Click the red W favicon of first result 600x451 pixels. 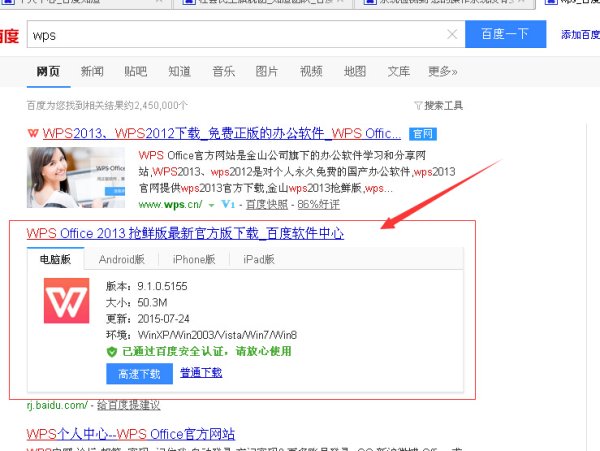pos(33,133)
